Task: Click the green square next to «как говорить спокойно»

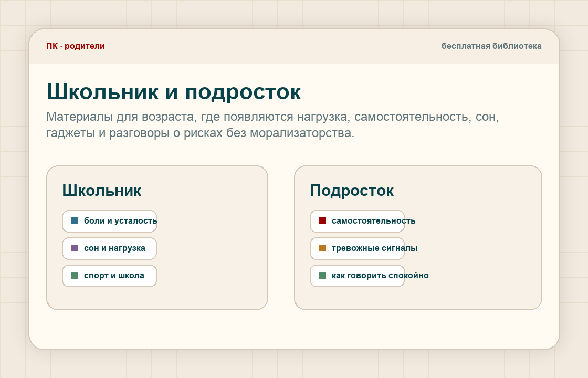Action: (x=322, y=276)
